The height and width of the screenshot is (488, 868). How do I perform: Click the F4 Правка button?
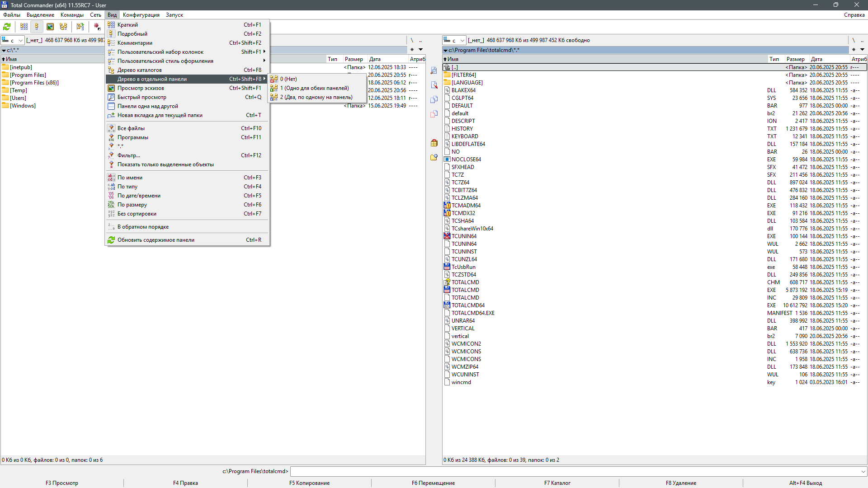(185, 483)
